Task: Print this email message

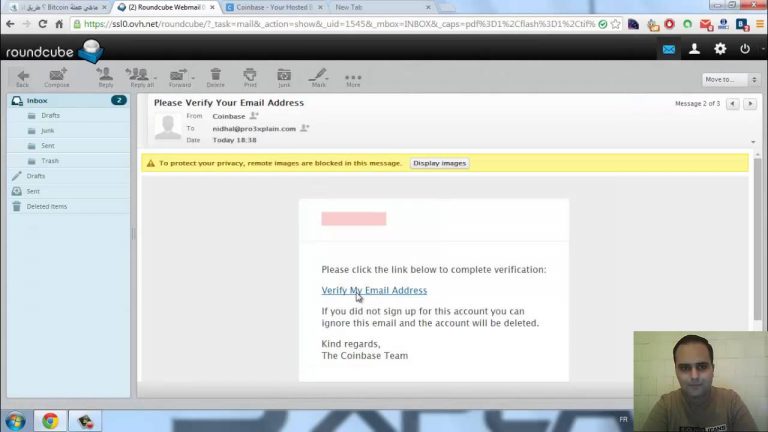Action: pos(250,78)
